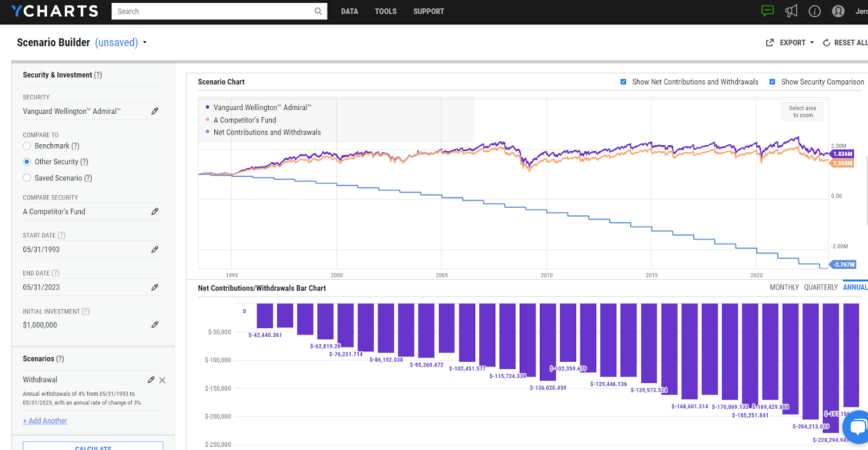Edit the initial investment $1,000,000

[x=155, y=325]
